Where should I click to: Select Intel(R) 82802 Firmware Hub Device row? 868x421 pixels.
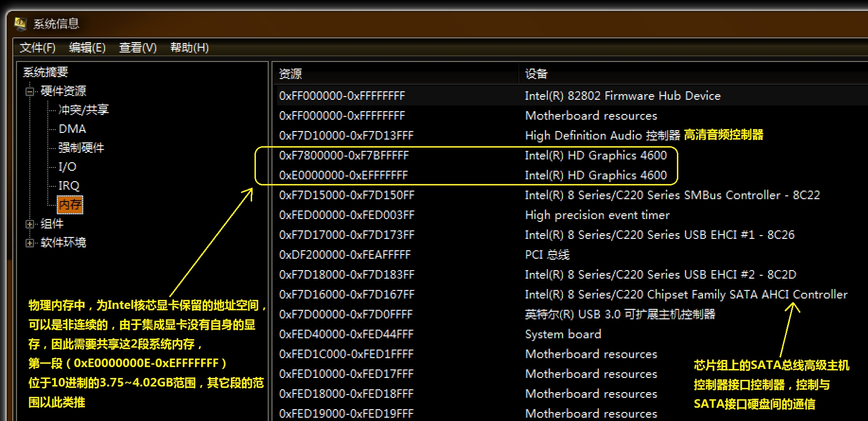[x=571, y=96]
